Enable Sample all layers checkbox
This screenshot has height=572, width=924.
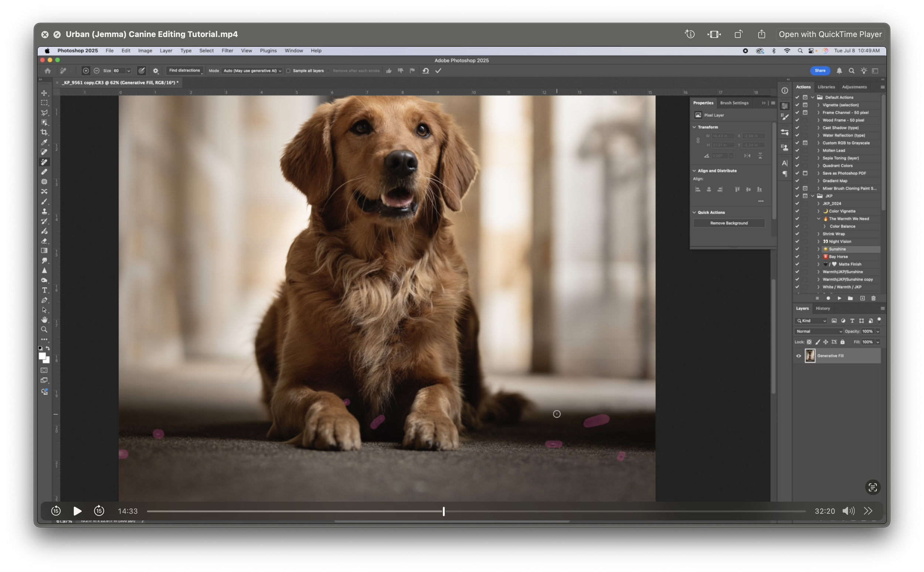click(x=288, y=71)
